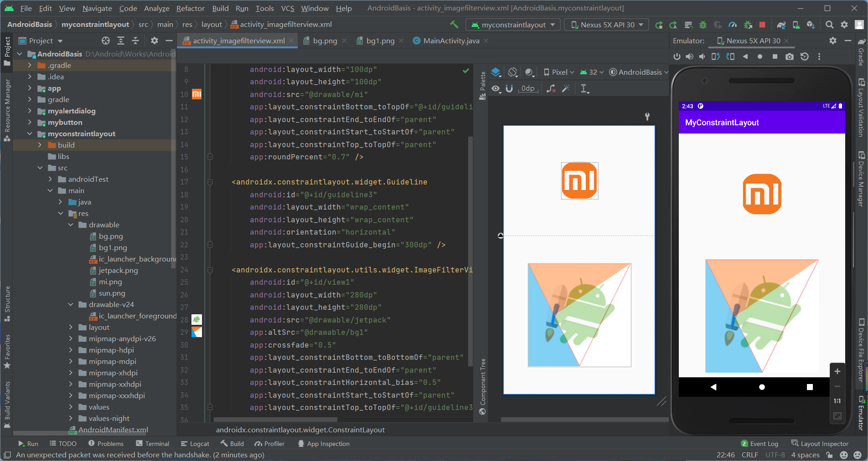The height and width of the screenshot is (461, 868).
Task: Open API 32 version dropdown
Action: point(592,72)
